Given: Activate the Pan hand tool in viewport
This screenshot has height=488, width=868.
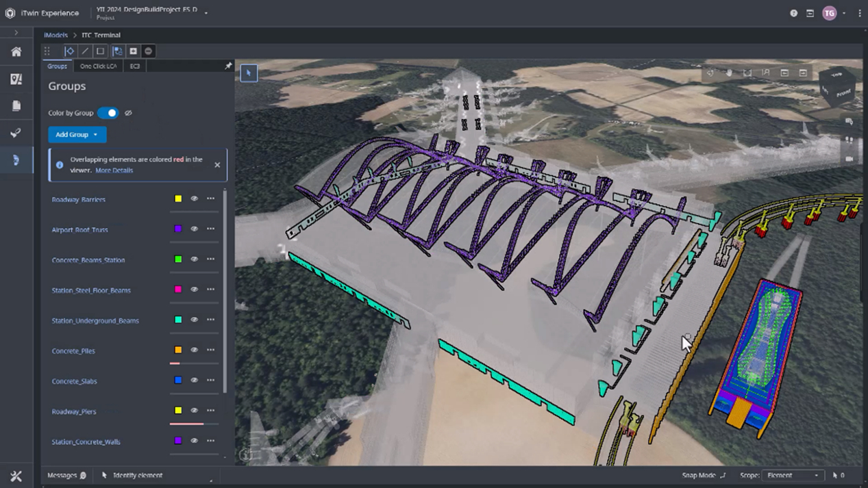Looking at the screenshot, I should 729,73.
